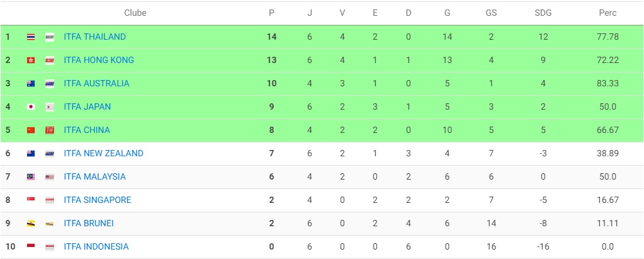Click the Thailand flag icon
Viewport: 644px width, 259px height.
(x=31, y=37)
